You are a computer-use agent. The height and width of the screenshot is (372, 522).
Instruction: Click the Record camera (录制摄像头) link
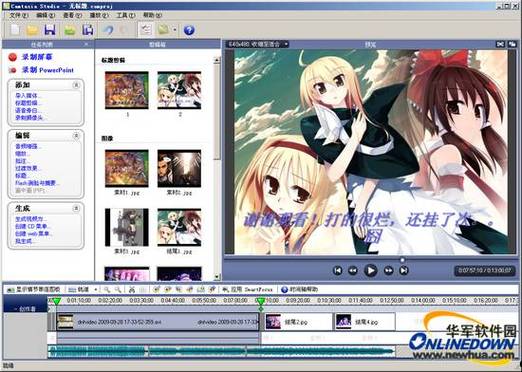tap(30, 117)
